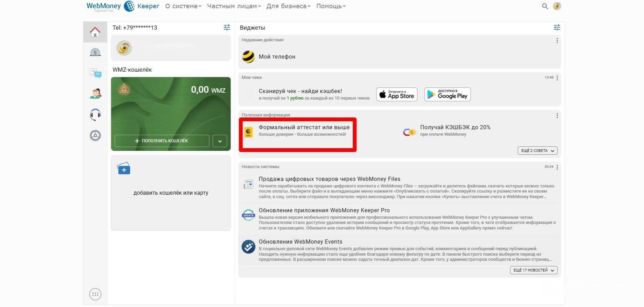Open the Home icon in sidebar
Image resolution: width=644 pixels, height=307 pixels.
(95, 32)
